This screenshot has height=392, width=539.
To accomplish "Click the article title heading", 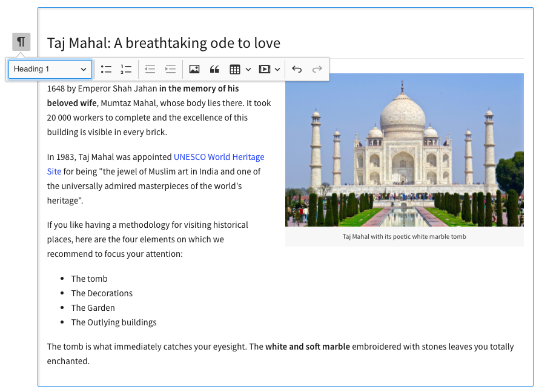I will (164, 43).
